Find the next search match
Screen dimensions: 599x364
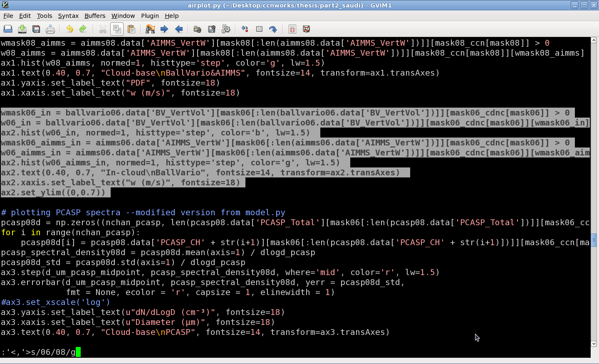click(x=164, y=29)
